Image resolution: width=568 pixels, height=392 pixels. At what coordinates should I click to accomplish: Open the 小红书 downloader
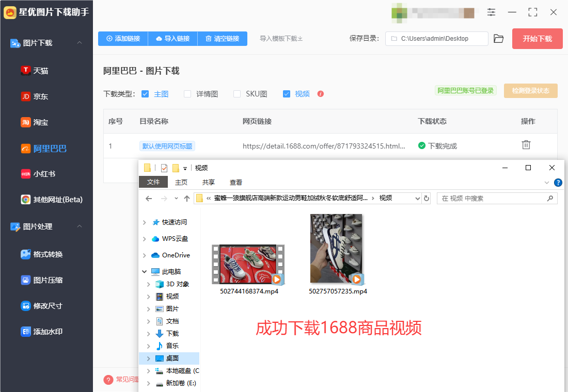coord(38,174)
